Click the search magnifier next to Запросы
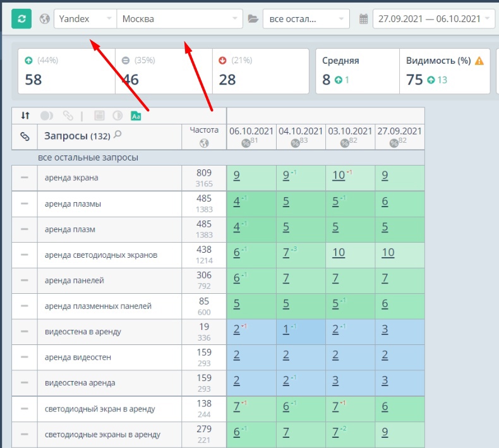Screen dimensions: 499x448 click(x=117, y=135)
